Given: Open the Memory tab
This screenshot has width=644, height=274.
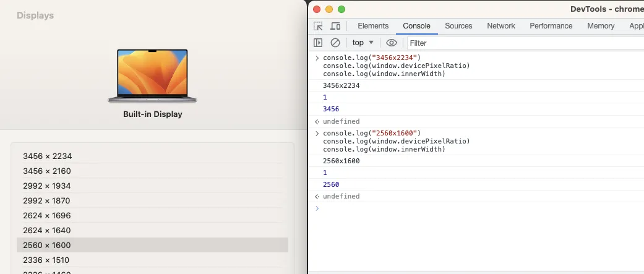Looking at the screenshot, I should (x=601, y=26).
